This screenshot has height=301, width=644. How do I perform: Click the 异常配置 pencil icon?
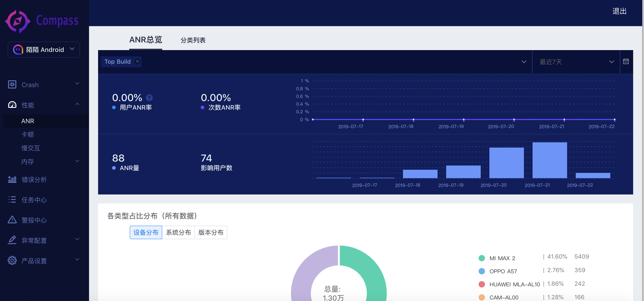(x=12, y=240)
